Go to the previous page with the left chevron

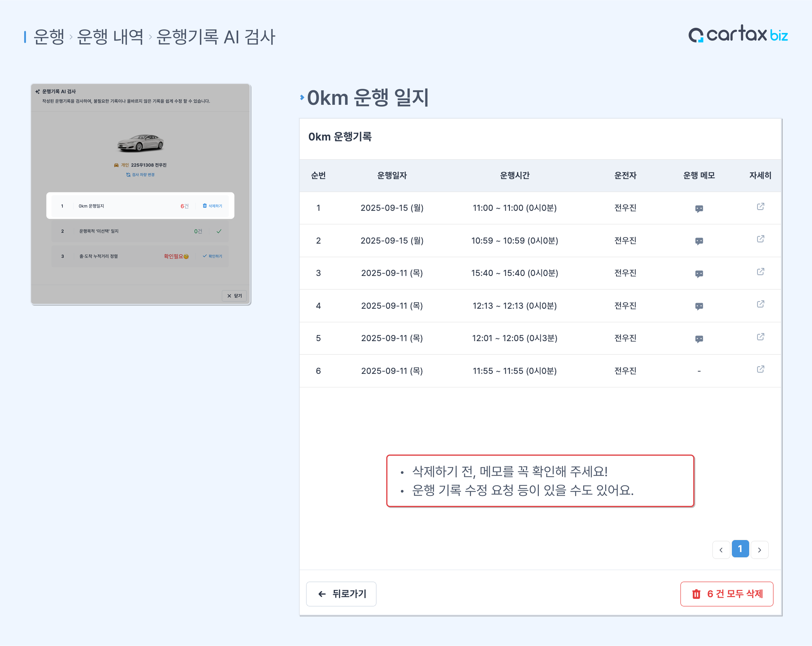721,550
